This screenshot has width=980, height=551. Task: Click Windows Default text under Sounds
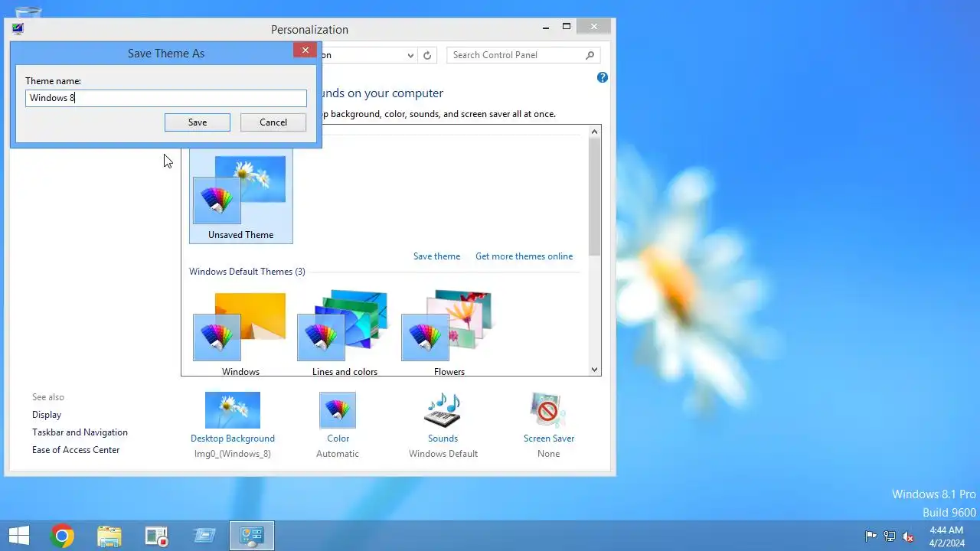443,454
